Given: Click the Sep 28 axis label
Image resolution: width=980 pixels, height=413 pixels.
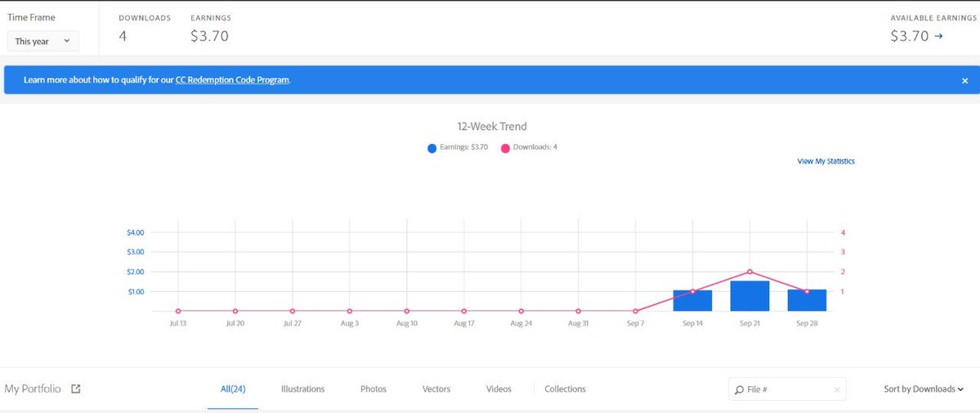Looking at the screenshot, I should [x=807, y=324].
